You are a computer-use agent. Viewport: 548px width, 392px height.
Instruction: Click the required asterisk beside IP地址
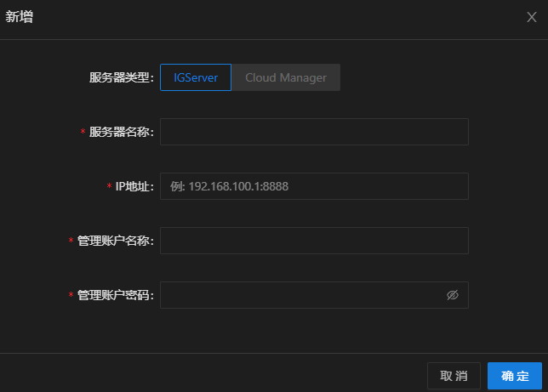(109, 187)
